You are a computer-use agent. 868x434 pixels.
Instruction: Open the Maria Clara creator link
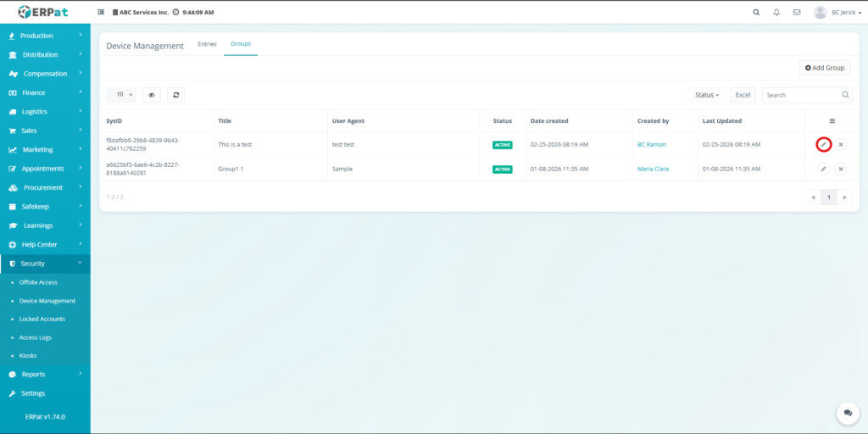point(653,169)
